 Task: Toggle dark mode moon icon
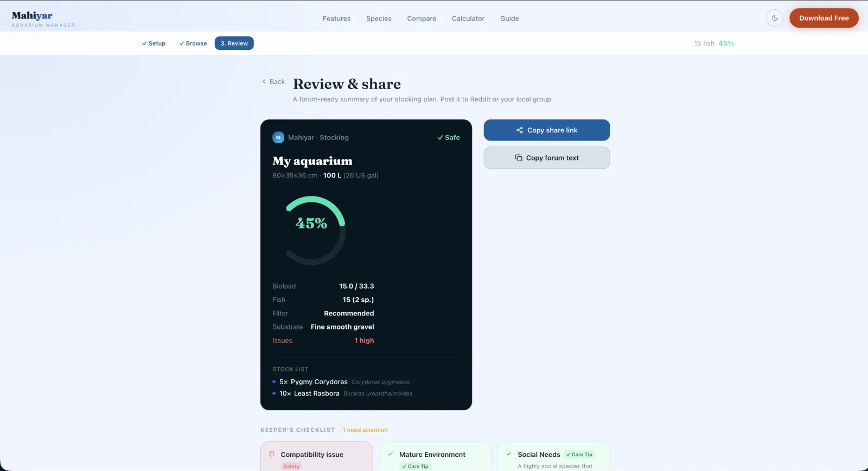[775, 18]
